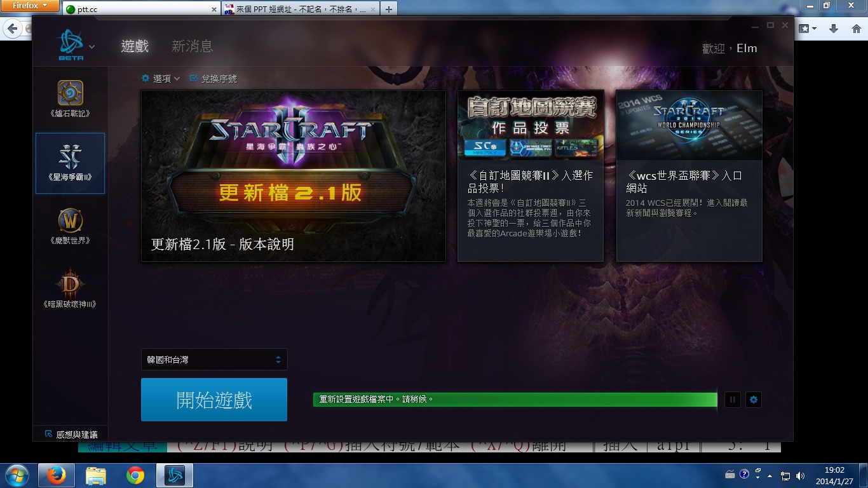Open 自訂地圖競賽 voting news card
The height and width of the screenshot is (488, 868).
(x=531, y=176)
